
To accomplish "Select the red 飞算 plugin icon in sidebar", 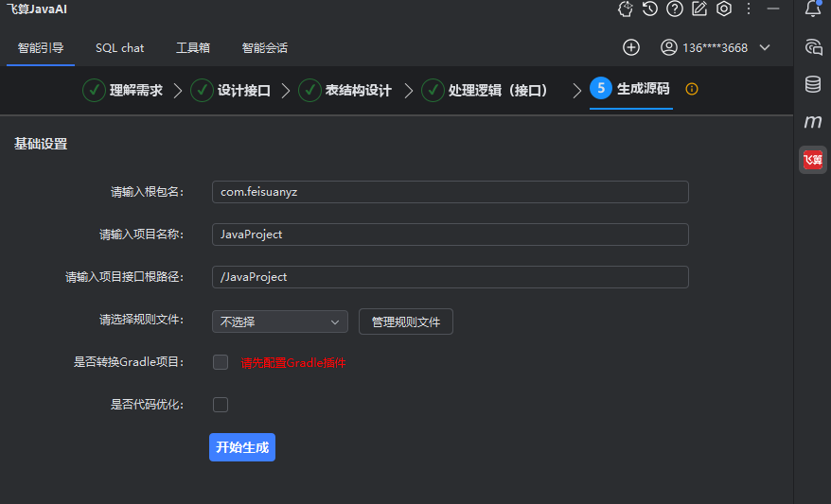I will [x=813, y=160].
